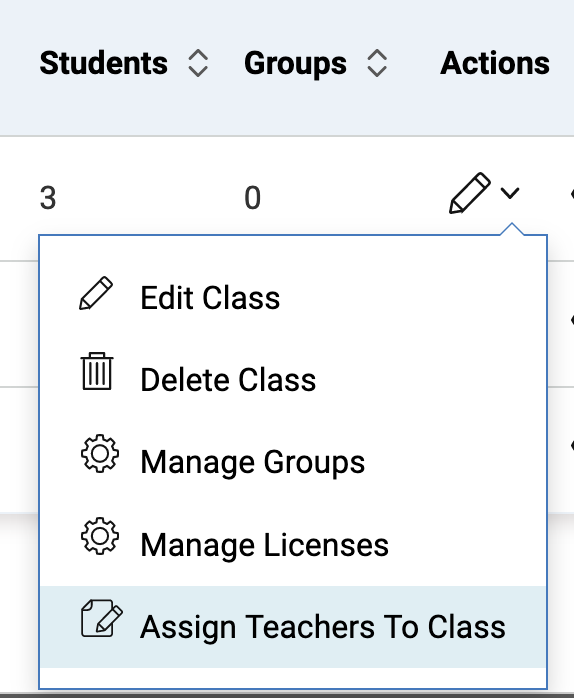Screen dimensions: 574x698
Task: Choose Delete Class from the menu
Action: pyautogui.click(x=293, y=380)
